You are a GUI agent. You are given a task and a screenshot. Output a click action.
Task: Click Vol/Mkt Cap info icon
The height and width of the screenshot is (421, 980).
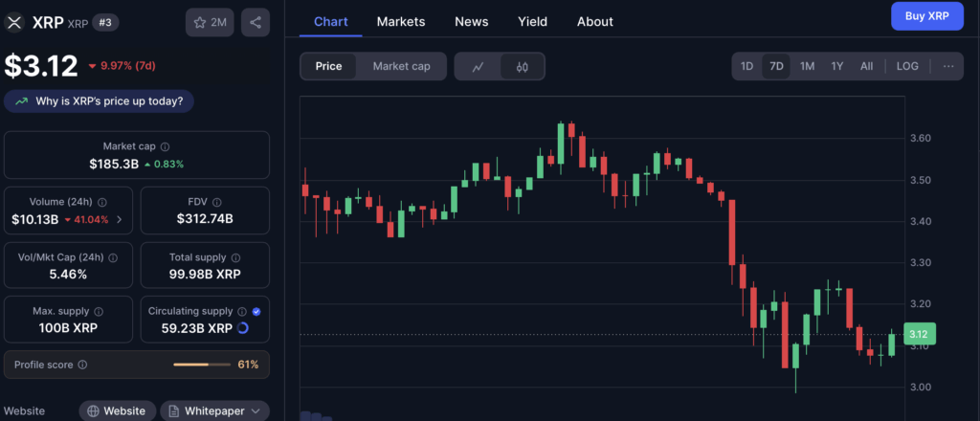tap(113, 257)
